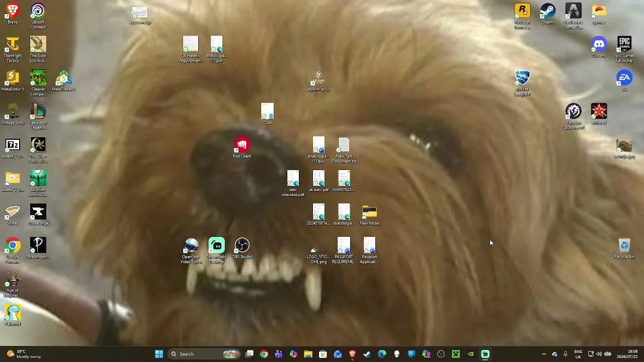The height and width of the screenshot is (362, 644).
Task: Select the Discord desktop shortcut
Action: tap(599, 47)
